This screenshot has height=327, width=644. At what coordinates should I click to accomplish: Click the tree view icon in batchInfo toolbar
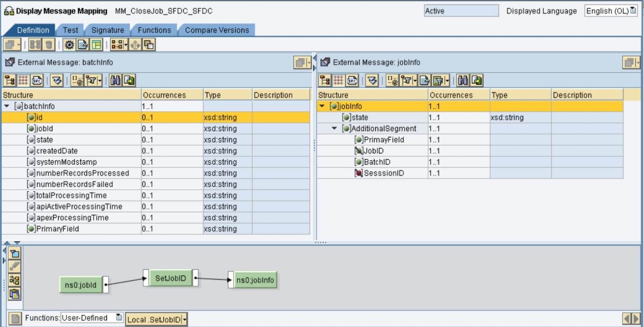point(9,80)
